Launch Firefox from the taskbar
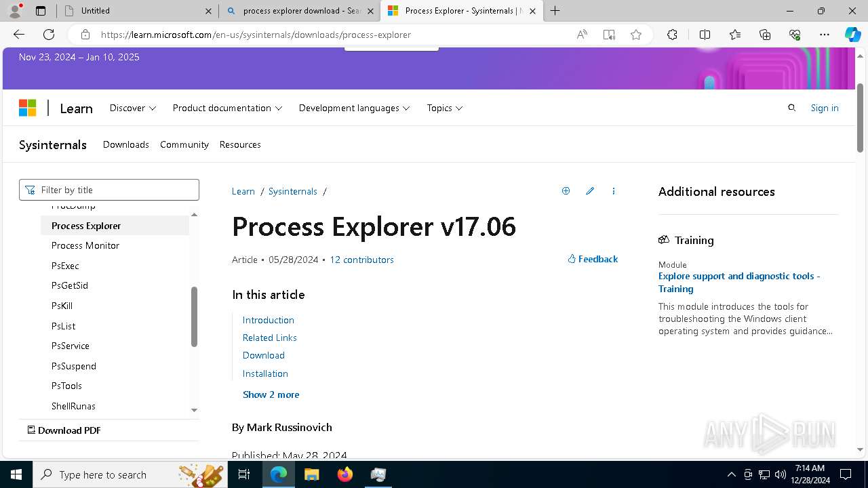The width and height of the screenshot is (868, 488). 345,474
